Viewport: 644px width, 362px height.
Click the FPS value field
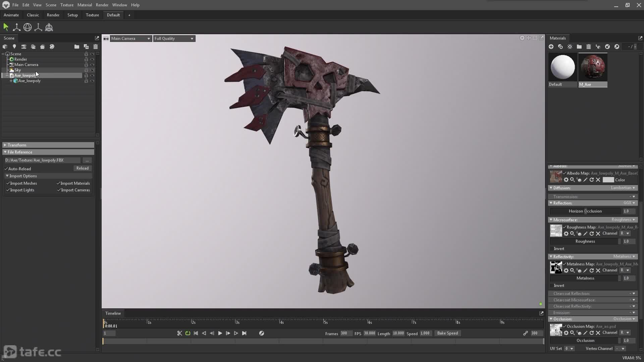point(369,333)
